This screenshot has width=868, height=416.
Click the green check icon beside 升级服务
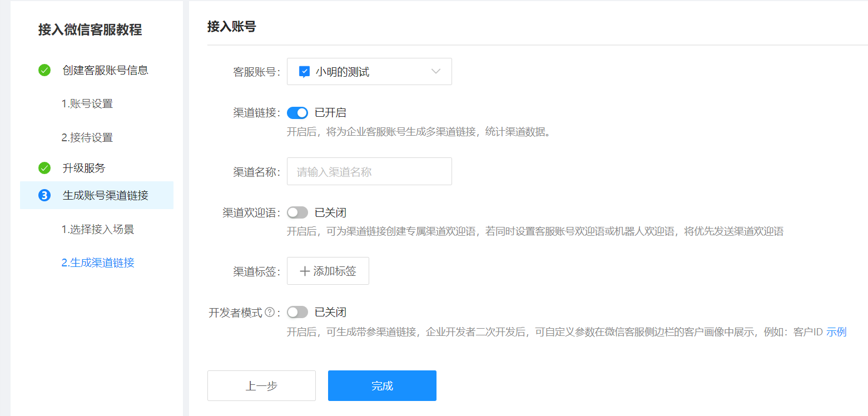pyautogui.click(x=44, y=168)
